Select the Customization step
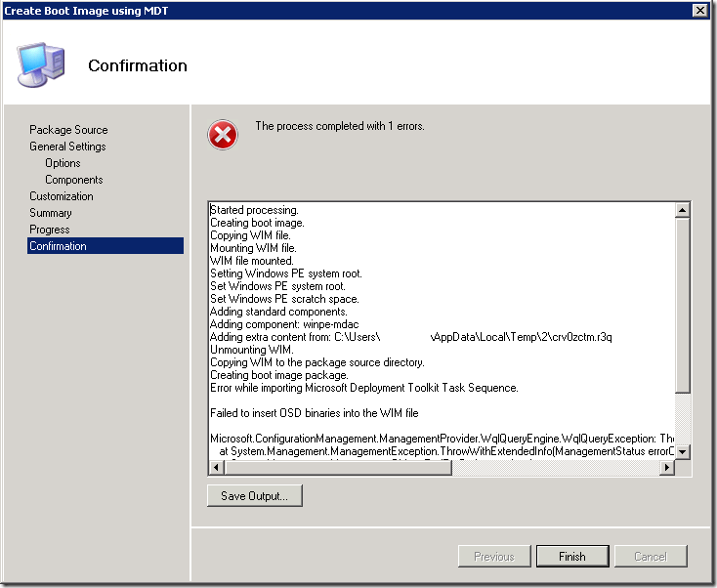Viewport: 717px width, 588px height. tap(62, 196)
